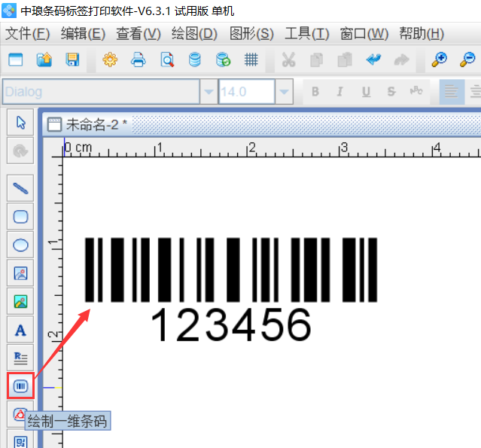Open the 查看(V) menu
Screen dimensions: 481x448
click(139, 33)
